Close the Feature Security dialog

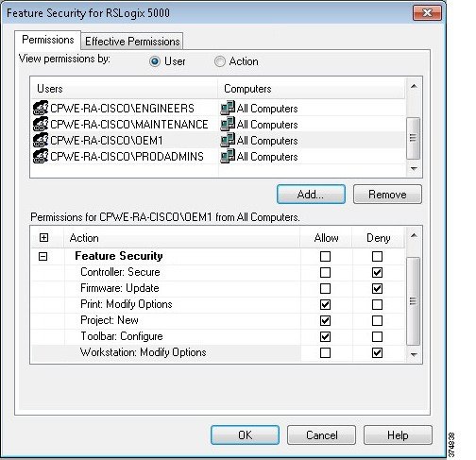(x=427, y=13)
